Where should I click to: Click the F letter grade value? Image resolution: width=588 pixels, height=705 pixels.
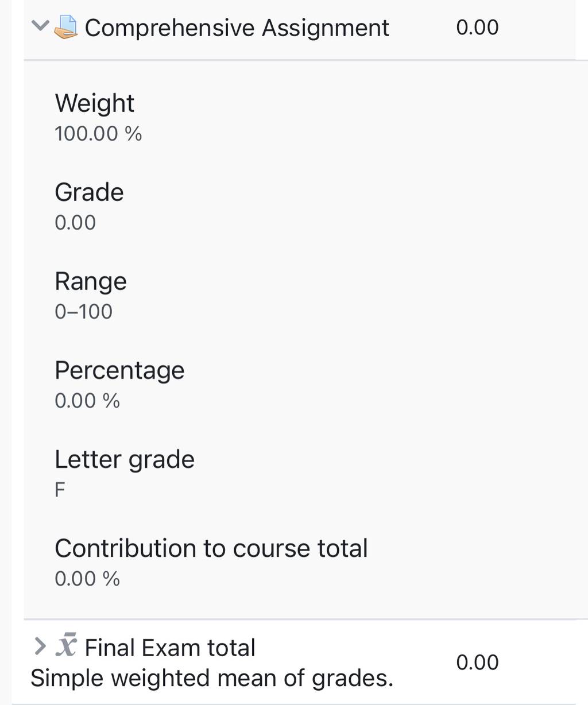[x=60, y=490]
